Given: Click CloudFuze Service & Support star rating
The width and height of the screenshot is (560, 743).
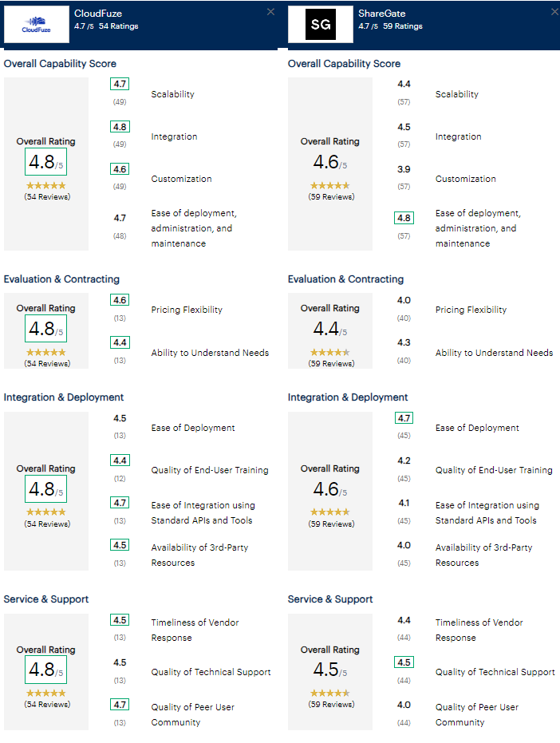Looking at the screenshot, I should pos(46,694).
